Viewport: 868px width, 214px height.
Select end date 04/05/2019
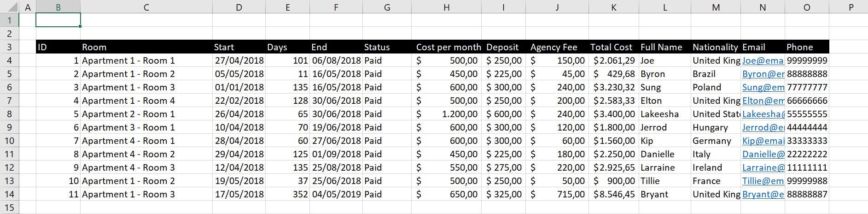point(336,194)
